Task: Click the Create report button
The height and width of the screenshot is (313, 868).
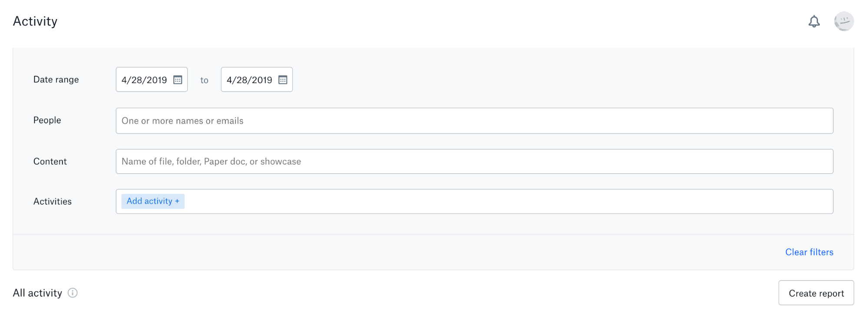Action: point(816,293)
